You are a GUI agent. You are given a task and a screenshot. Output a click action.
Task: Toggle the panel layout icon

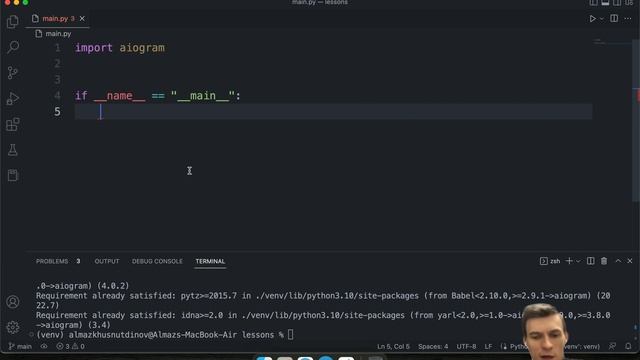pos(605,2)
